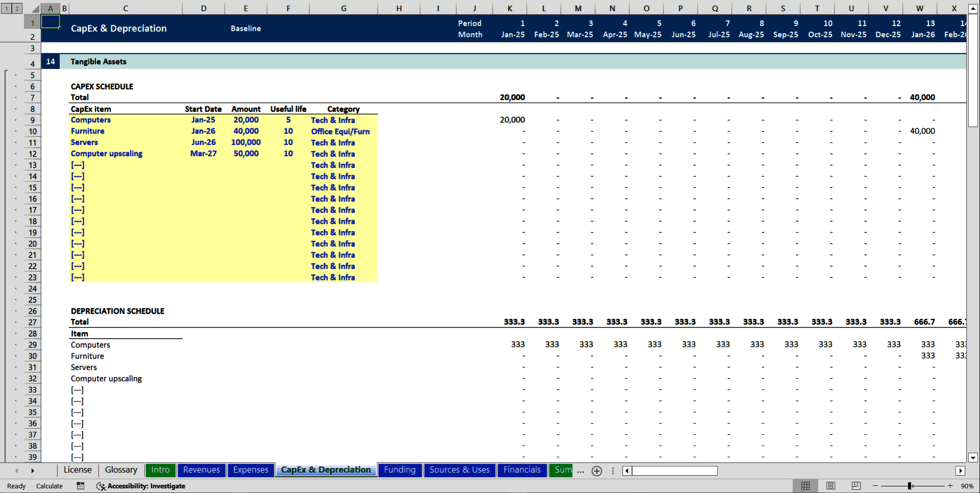Open the all-sheets list via ellipsis icon
Image resolution: width=980 pixels, height=493 pixels.
tap(580, 472)
